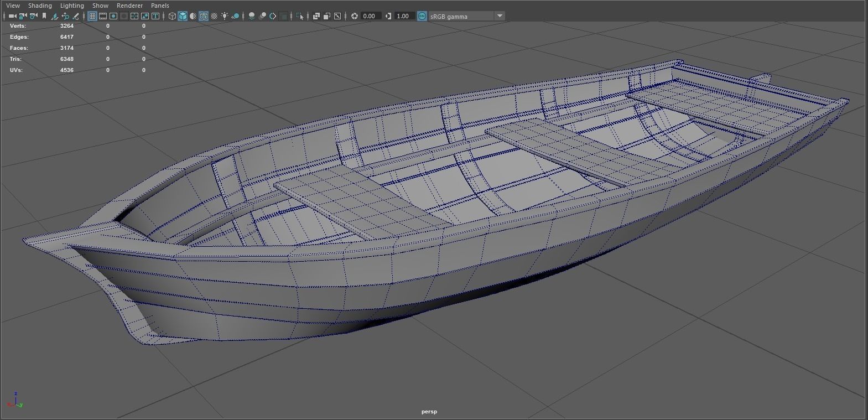Click the Textured checker icon
The image size is (868, 420).
click(214, 16)
